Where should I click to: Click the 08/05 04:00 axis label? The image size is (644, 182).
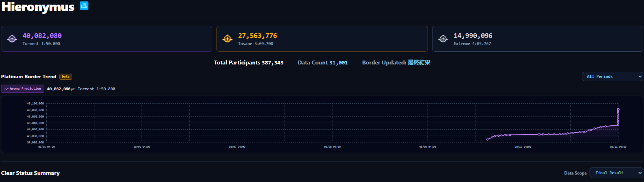(x=46, y=147)
